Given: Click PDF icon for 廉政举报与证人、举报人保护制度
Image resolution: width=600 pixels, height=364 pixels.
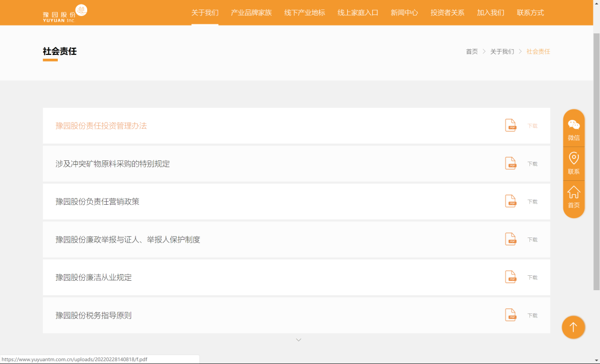Looking at the screenshot, I should (x=511, y=239).
